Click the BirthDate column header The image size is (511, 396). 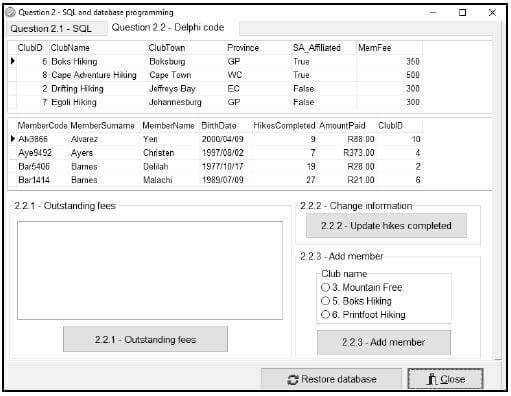coord(226,126)
